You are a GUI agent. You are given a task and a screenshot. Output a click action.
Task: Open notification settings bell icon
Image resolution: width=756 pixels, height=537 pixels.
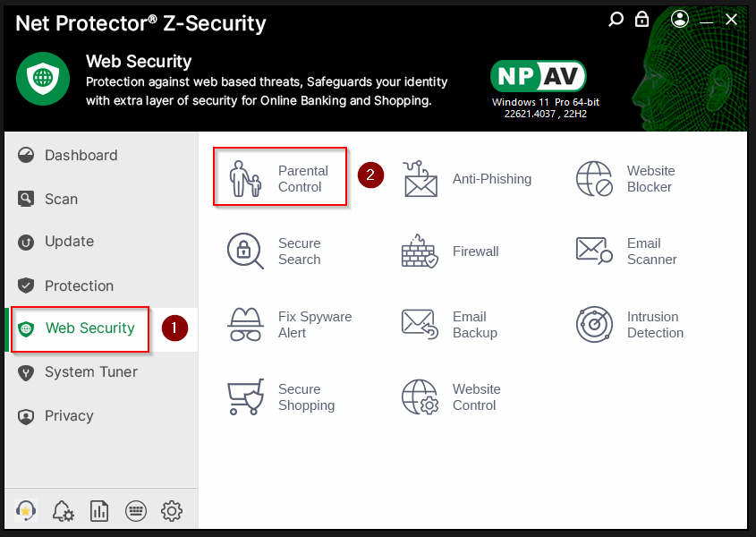pyautogui.click(x=63, y=511)
